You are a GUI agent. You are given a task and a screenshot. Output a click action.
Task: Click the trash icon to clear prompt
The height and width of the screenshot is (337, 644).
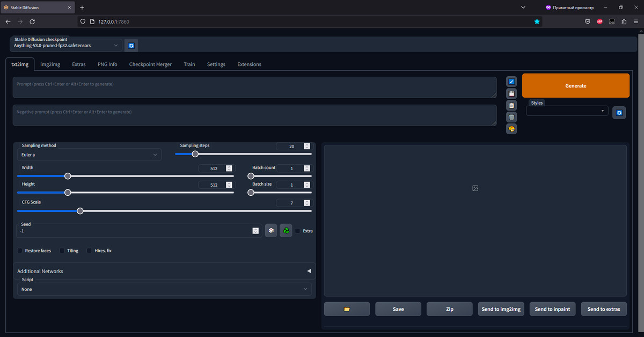(x=511, y=117)
